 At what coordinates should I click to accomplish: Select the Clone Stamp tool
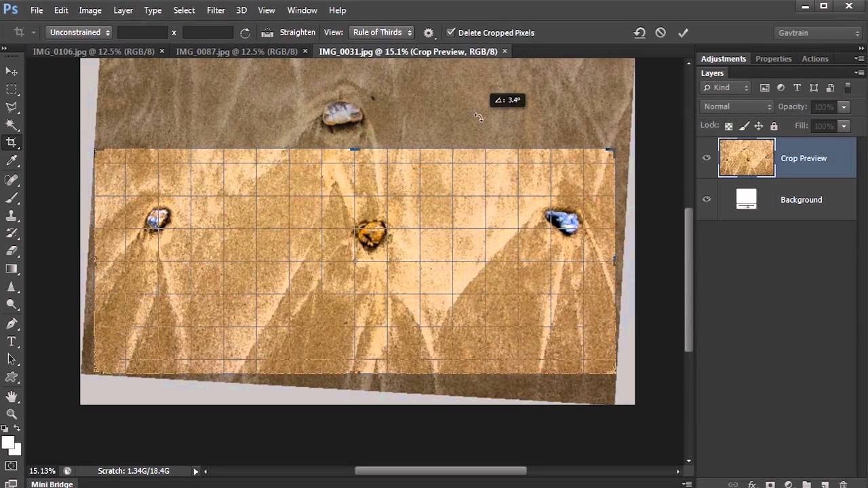12,216
